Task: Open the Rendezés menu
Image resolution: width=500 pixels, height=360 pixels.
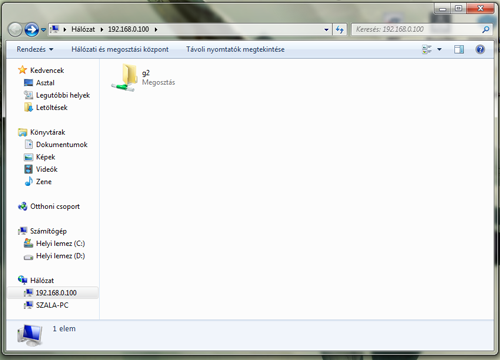Action: point(35,49)
